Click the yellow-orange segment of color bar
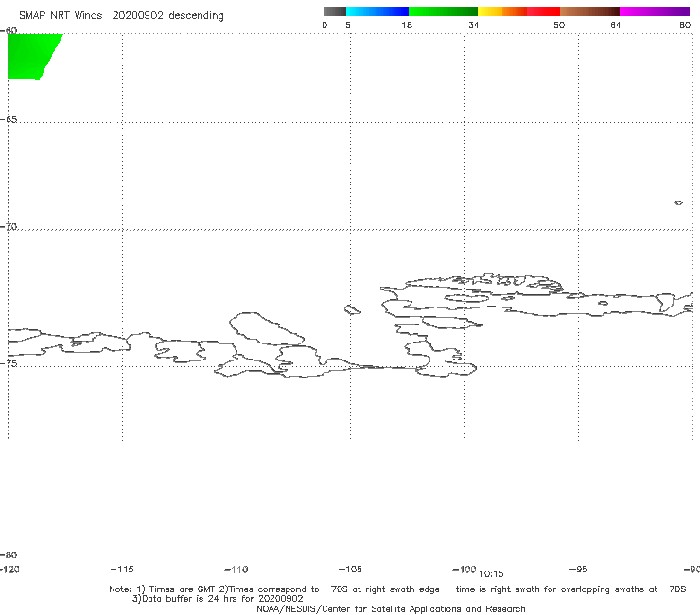 501,11
